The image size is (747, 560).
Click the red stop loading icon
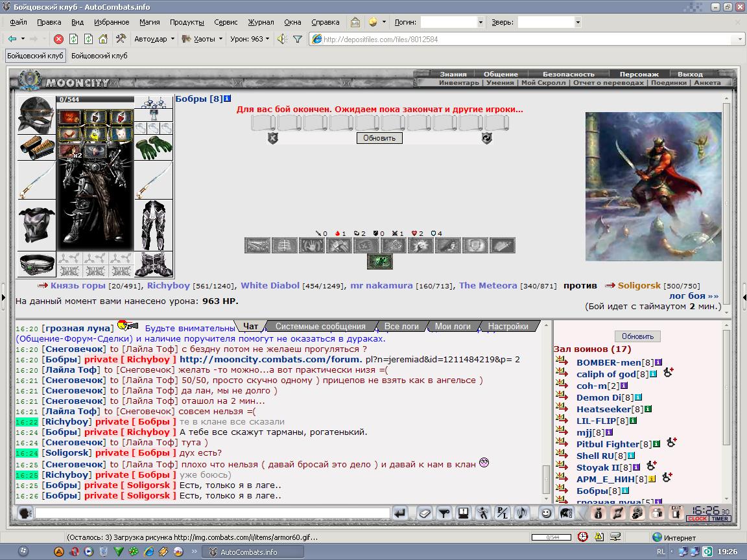[x=58, y=39]
